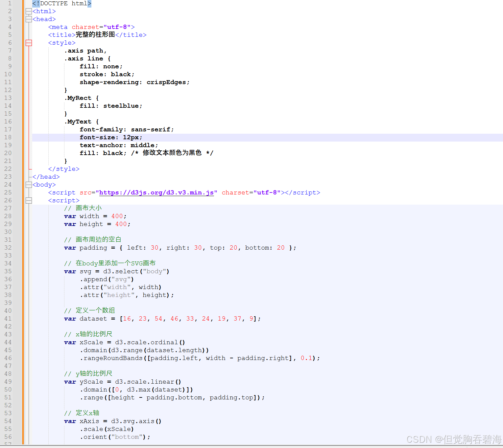Click 'fill: steelblue;' in the MyRect rule

(x=111, y=106)
